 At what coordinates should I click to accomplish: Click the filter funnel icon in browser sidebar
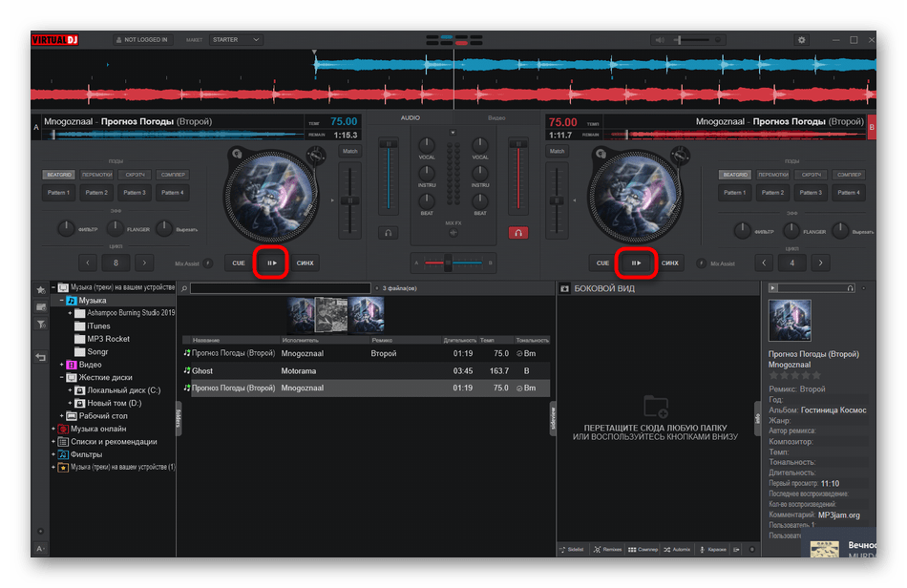(41, 325)
